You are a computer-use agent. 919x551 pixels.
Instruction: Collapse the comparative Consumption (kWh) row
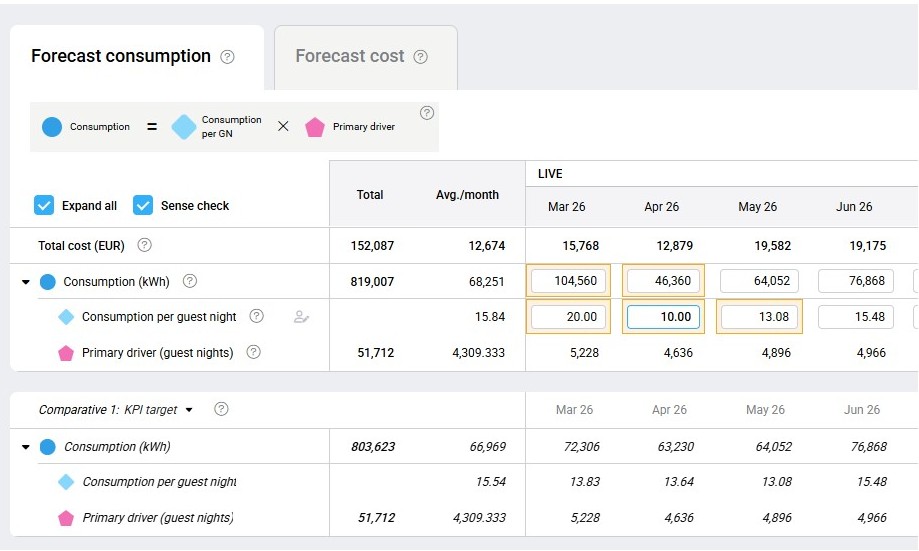pos(26,447)
